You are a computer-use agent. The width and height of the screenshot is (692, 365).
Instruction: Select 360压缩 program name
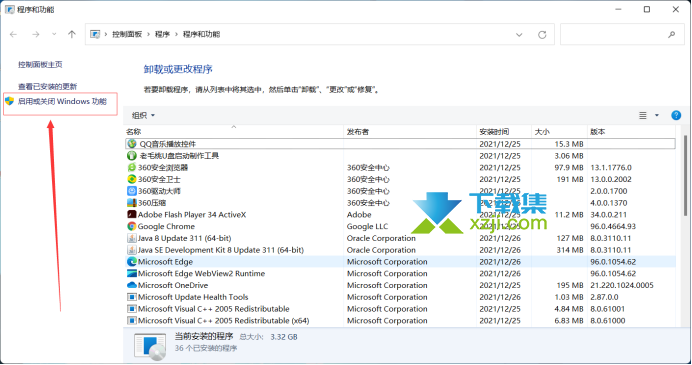point(152,203)
